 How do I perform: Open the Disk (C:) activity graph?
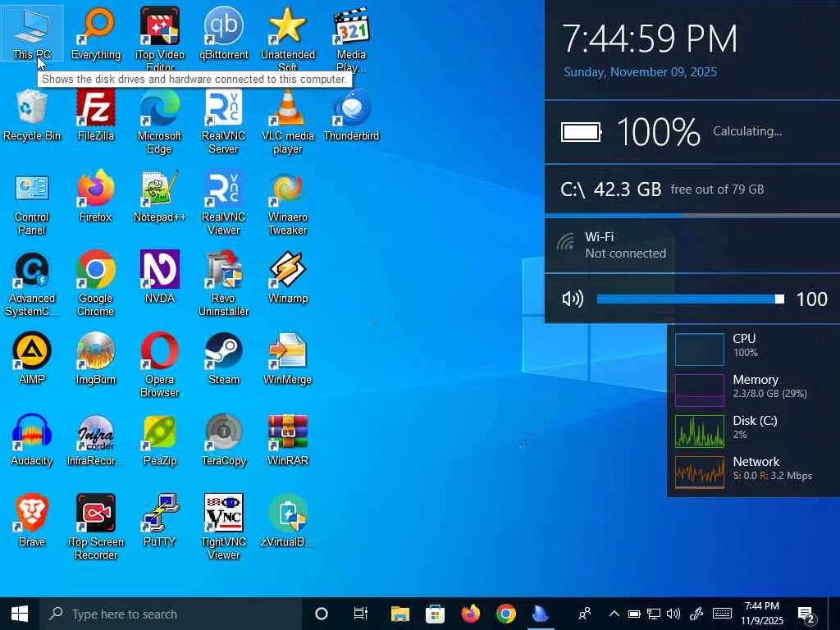coord(700,431)
